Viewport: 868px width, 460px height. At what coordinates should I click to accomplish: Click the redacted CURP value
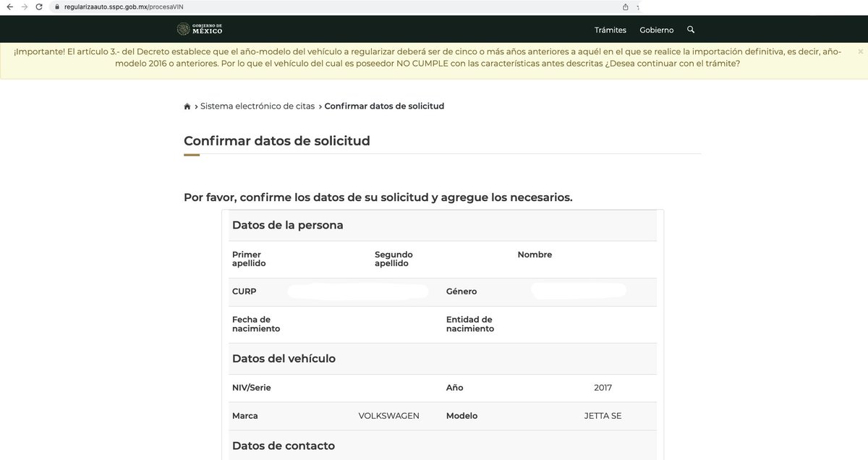click(358, 291)
